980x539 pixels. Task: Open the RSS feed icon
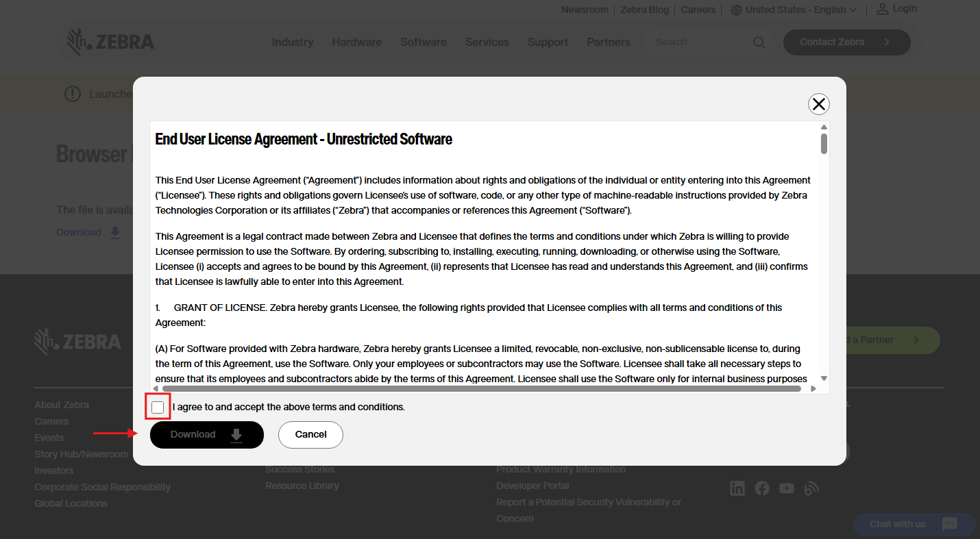coord(811,488)
